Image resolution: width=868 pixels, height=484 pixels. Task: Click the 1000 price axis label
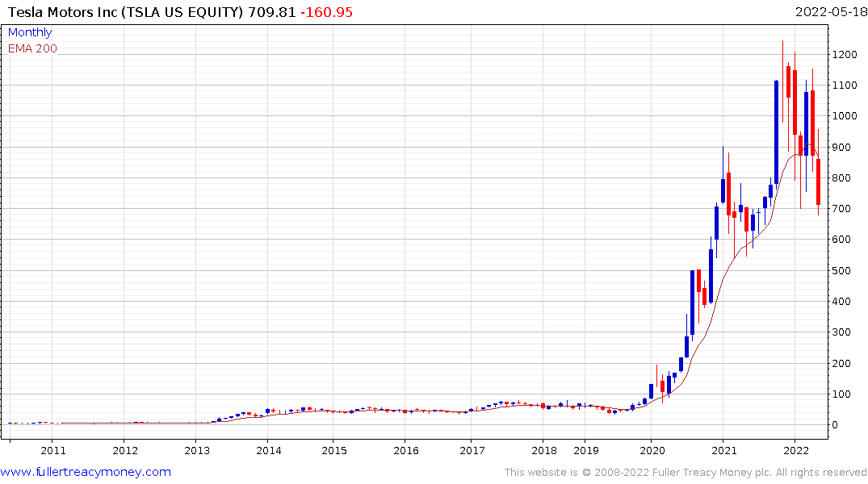[845, 116]
